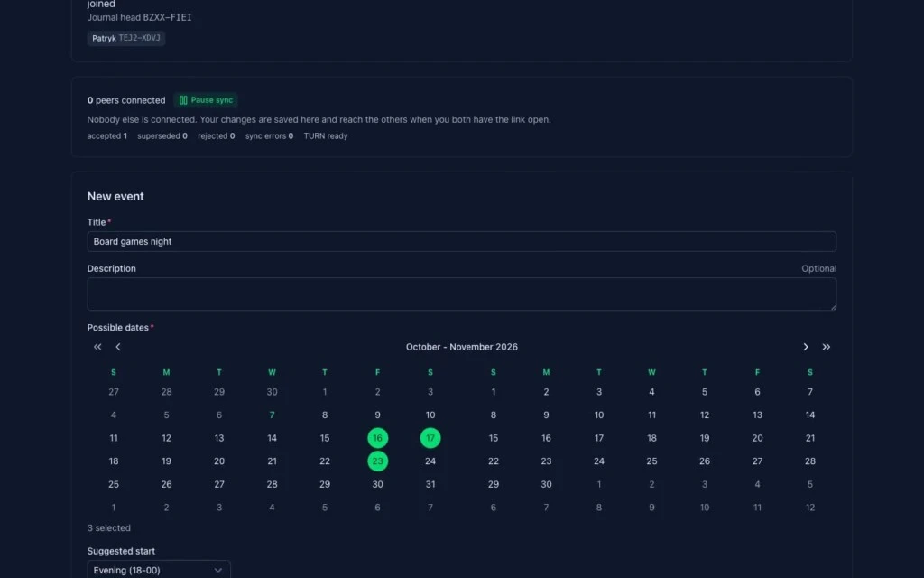Click the "Journal head BZXX-FIEI" text
The image size is (924, 578).
click(139, 18)
